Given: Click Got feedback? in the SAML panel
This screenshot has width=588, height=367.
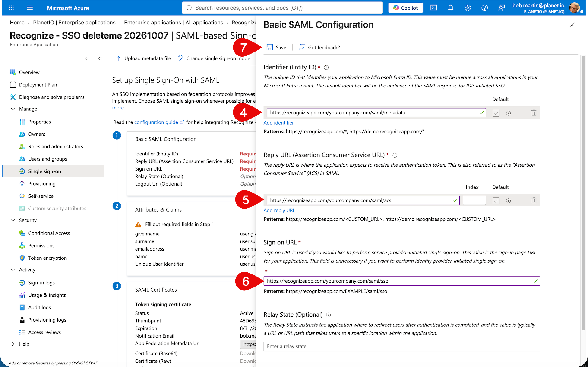Looking at the screenshot, I should tap(319, 47).
